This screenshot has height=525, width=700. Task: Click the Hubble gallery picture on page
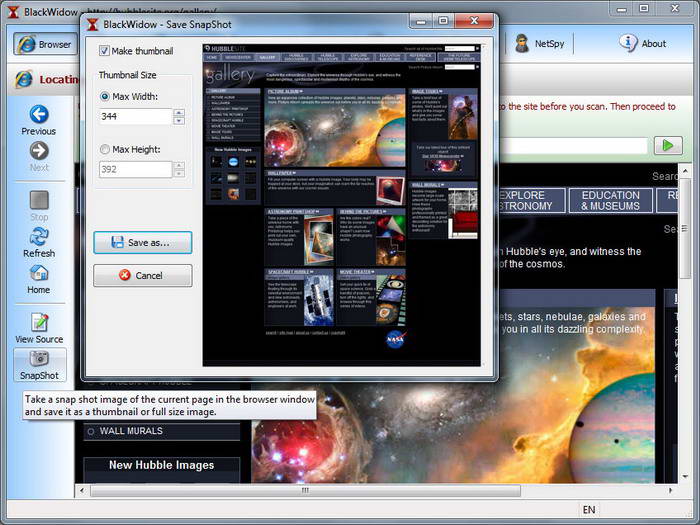[453, 395]
